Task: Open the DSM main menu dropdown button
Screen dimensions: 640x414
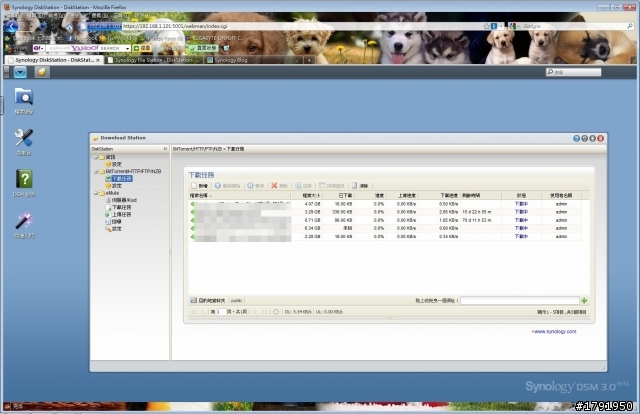Action: tap(20, 72)
